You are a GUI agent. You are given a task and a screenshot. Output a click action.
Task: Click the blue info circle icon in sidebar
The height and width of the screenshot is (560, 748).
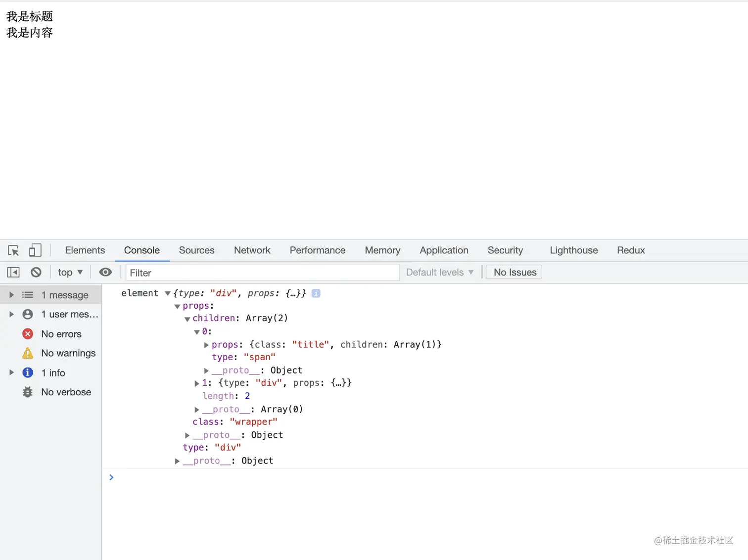[28, 373]
